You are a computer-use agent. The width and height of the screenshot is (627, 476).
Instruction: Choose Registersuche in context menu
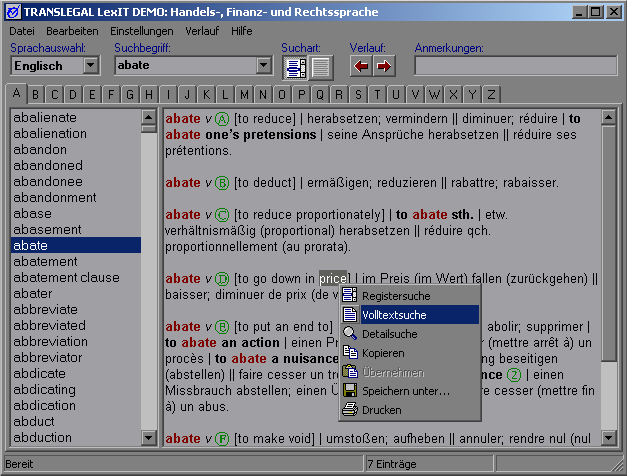(410, 296)
